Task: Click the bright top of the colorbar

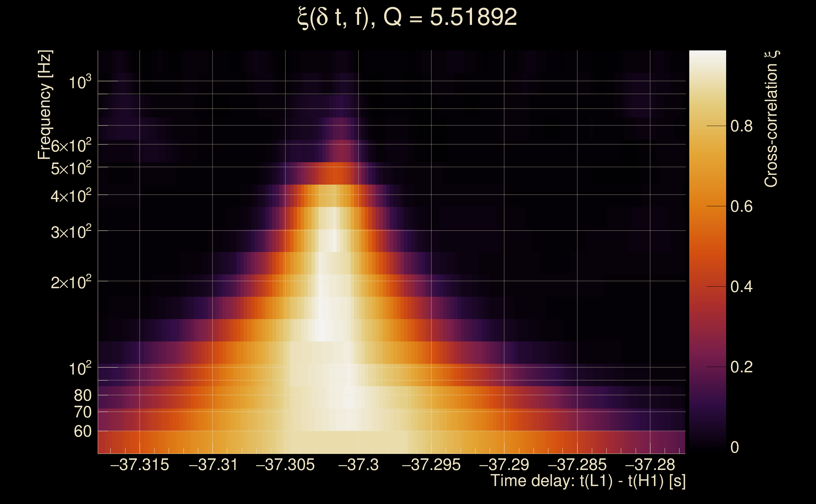Action: click(x=707, y=57)
